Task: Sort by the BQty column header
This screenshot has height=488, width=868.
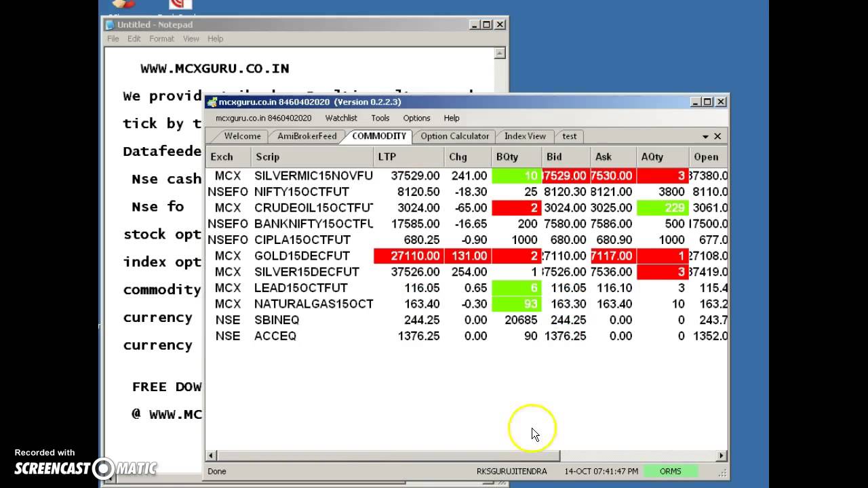Action: 517,157
